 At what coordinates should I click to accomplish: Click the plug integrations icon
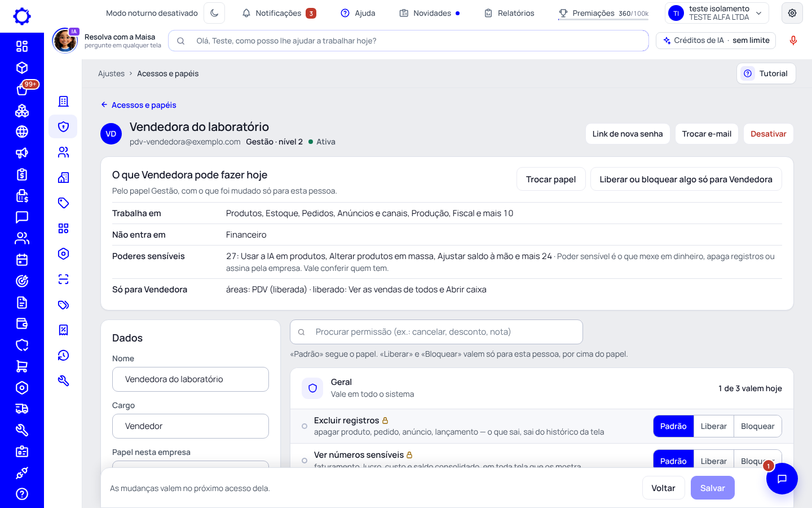22,472
